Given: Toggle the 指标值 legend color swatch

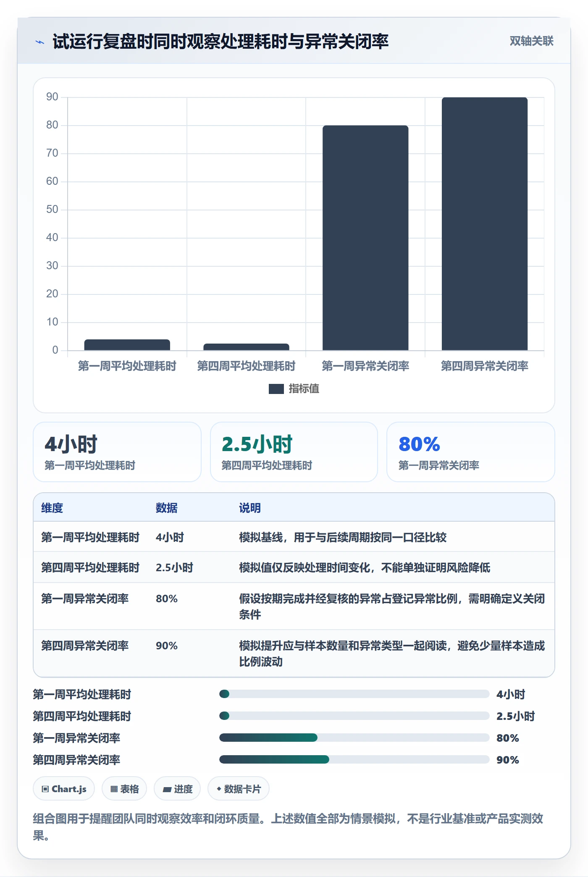Looking at the screenshot, I should (276, 389).
